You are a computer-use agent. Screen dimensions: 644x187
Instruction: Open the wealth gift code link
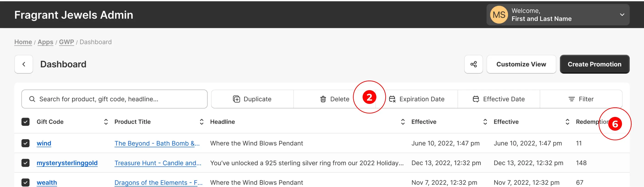point(47,182)
